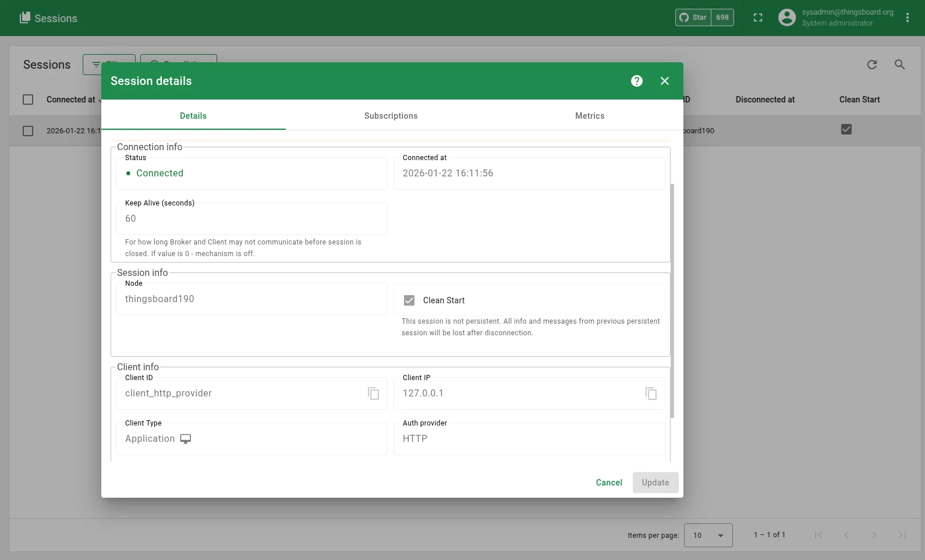Viewport: 925px width, 560px height.
Task: Click the Cancel button
Action: tap(609, 483)
